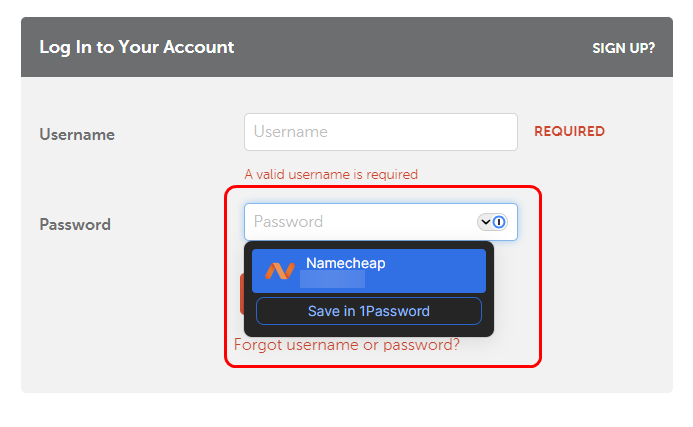Image resolution: width=693 pixels, height=427 pixels.
Task: Click the Namecheap logo in autofill popup
Action: pyautogui.click(x=280, y=271)
